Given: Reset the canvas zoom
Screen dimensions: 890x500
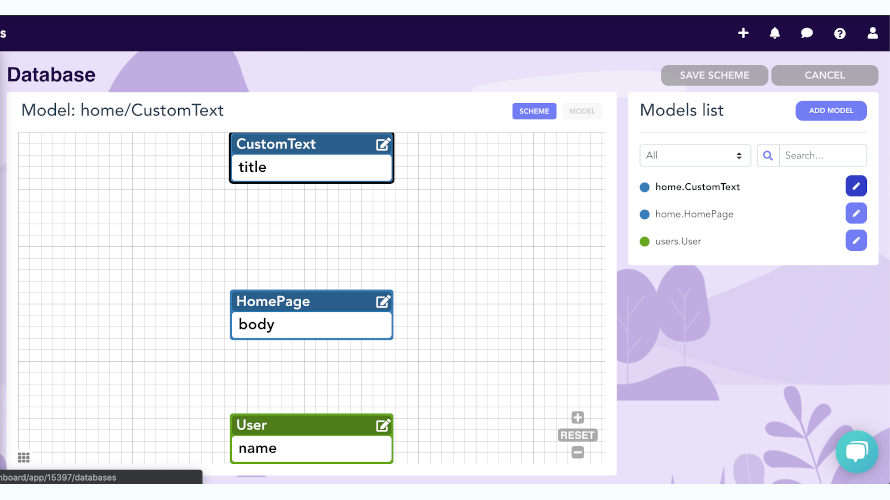Looking at the screenshot, I should tap(577, 435).
